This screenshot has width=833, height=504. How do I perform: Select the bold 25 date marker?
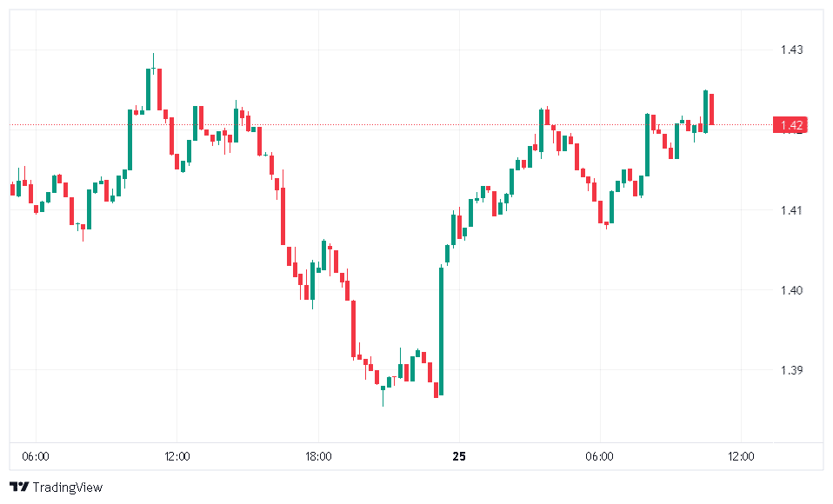click(x=458, y=456)
